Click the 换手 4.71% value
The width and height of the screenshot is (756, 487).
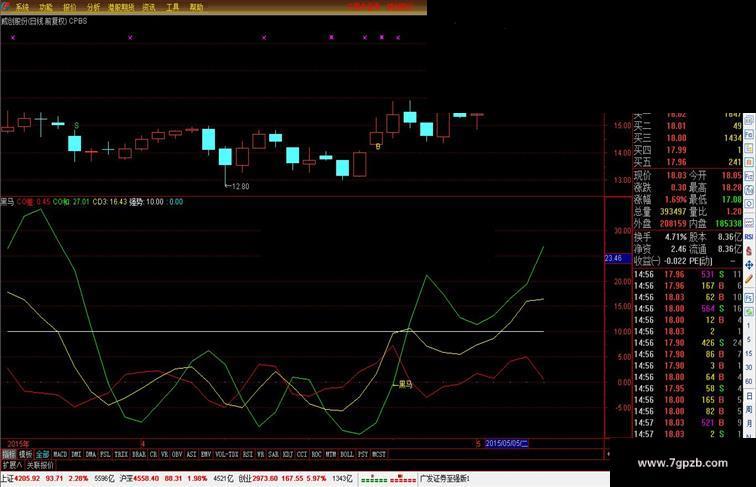pyautogui.click(x=675, y=237)
